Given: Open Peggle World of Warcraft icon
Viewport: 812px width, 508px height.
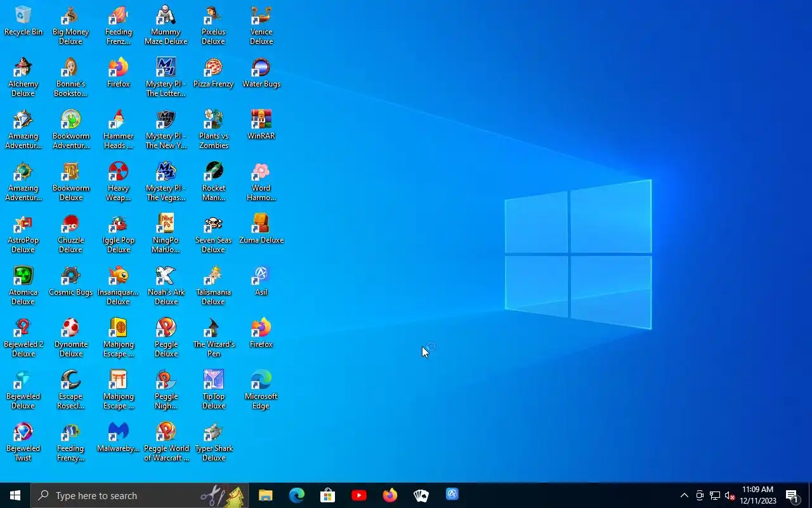Looking at the screenshot, I should pos(166,442).
